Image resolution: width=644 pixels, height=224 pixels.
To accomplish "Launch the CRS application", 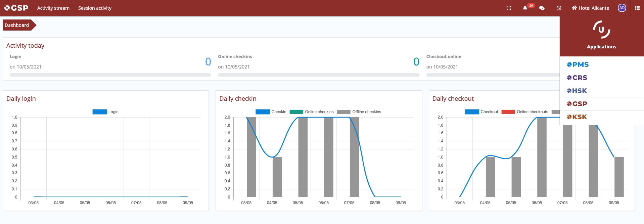I will (x=577, y=78).
